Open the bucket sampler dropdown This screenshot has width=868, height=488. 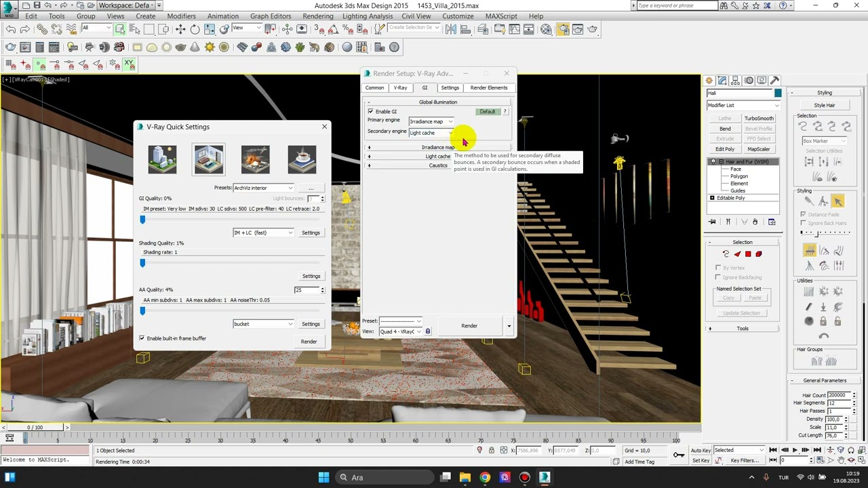263,324
